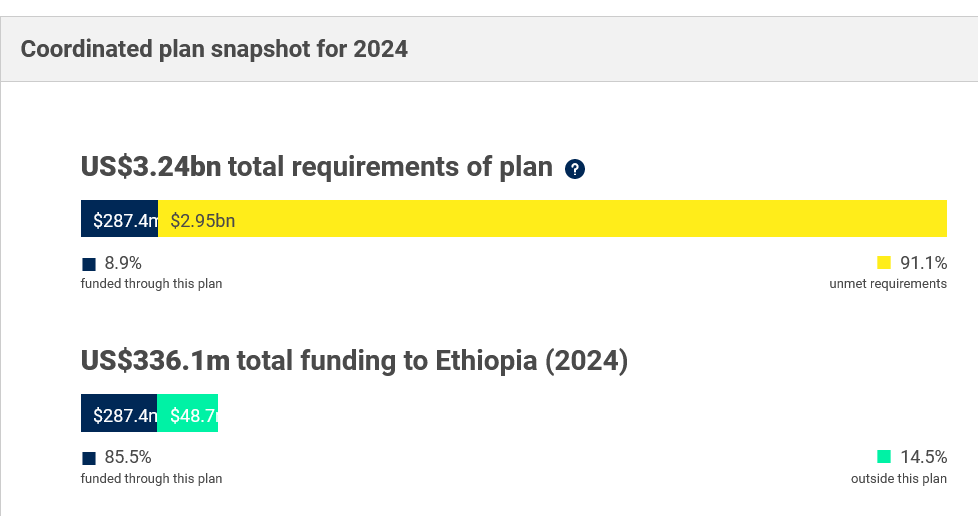Click 'US$336.1m total funding to Ethiopia (2024)' heading
The width and height of the screenshot is (978, 516).
(x=354, y=361)
